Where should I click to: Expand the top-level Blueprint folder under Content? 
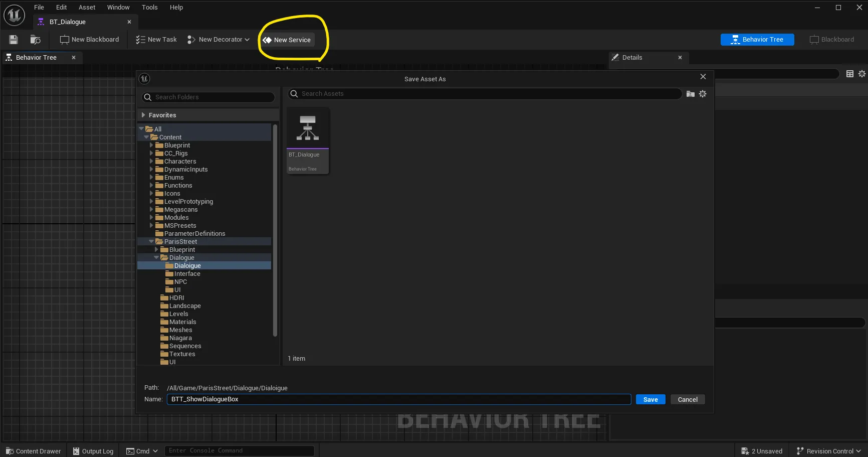151,145
